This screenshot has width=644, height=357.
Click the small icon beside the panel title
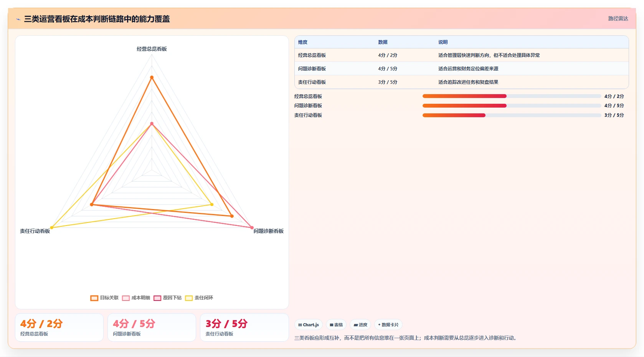(x=18, y=19)
